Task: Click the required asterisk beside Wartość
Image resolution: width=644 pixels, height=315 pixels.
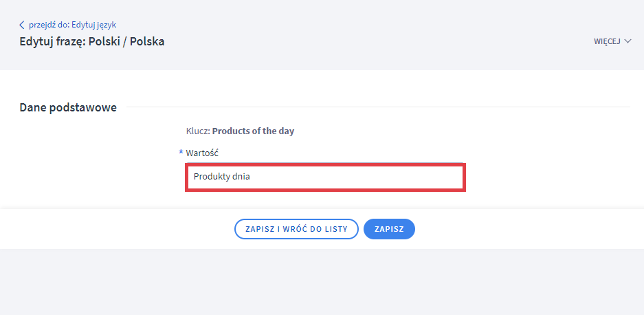Action: 181,153
